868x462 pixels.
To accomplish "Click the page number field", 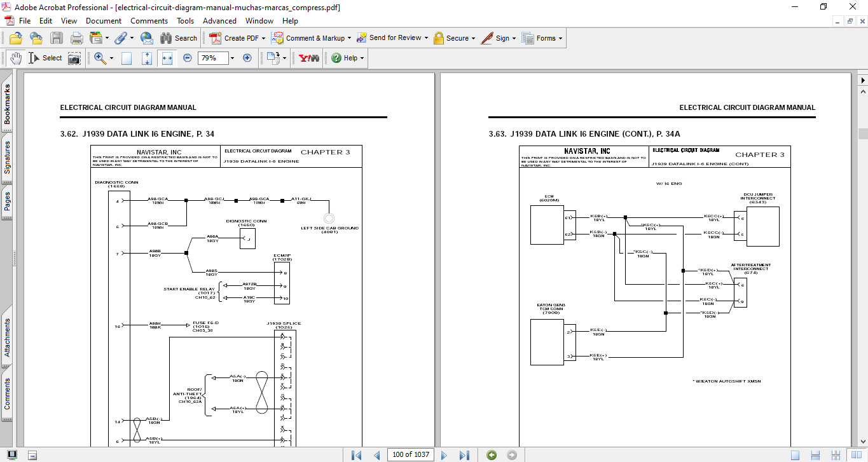I will (x=411, y=455).
